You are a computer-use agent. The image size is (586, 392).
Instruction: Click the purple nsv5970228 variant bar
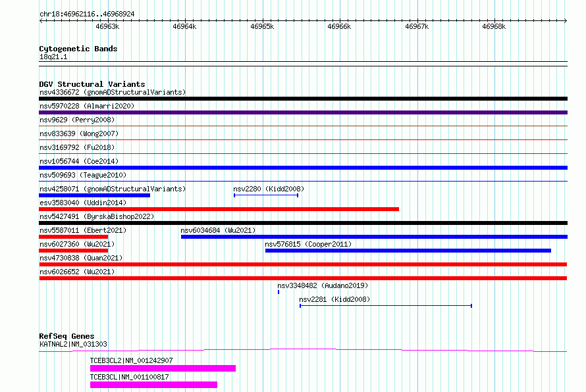click(303, 112)
